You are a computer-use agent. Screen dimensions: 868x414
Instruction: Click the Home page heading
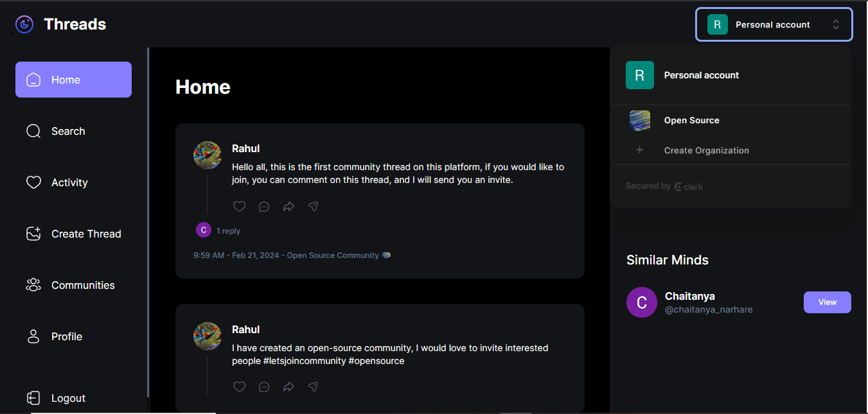coord(203,87)
